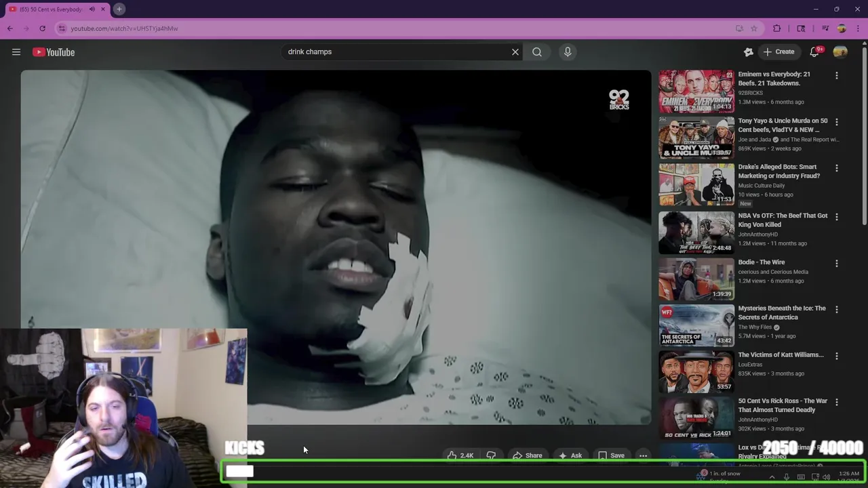
Task: Open the YouTube account avatar menu
Action: [x=840, y=52]
